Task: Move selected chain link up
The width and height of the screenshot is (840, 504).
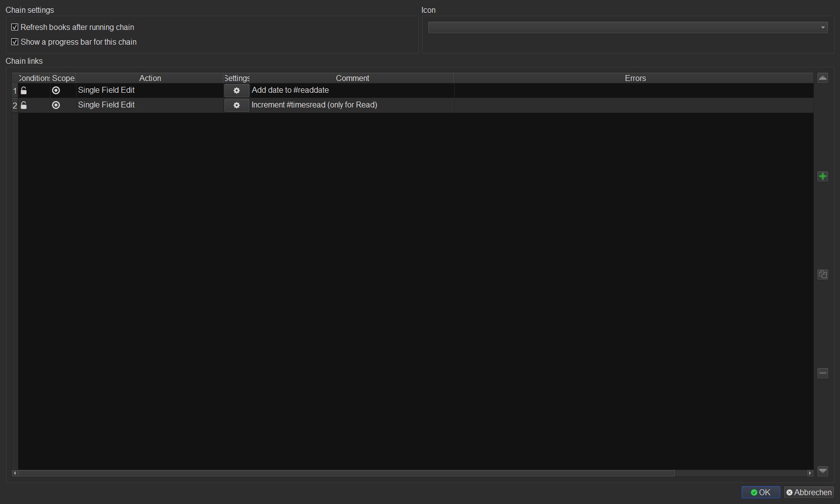Action: 823,78
